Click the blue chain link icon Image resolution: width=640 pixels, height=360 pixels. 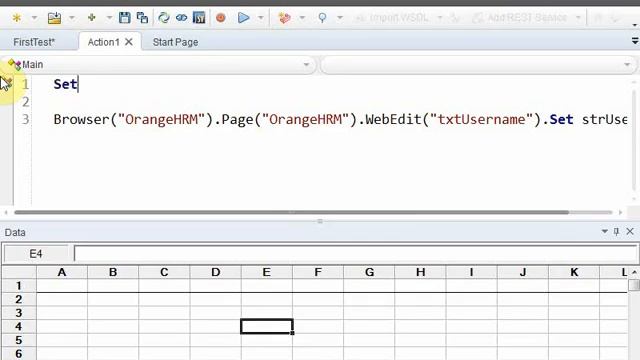point(181,18)
